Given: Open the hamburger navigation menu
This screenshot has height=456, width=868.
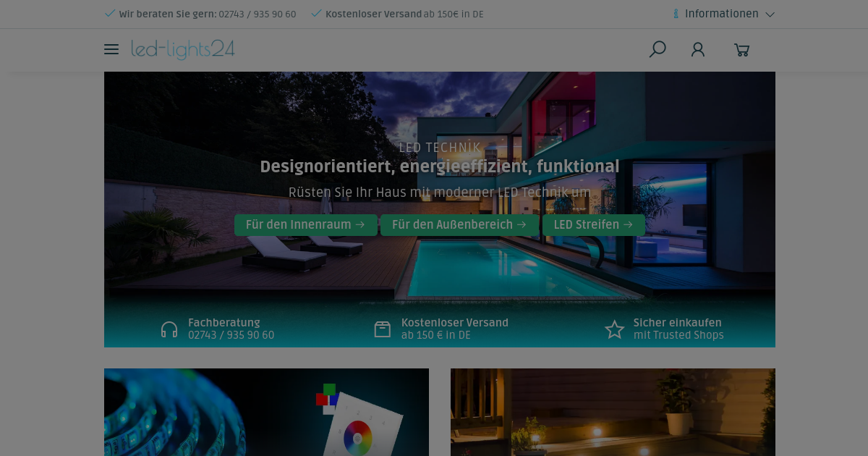Looking at the screenshot, I should (111, 49).
